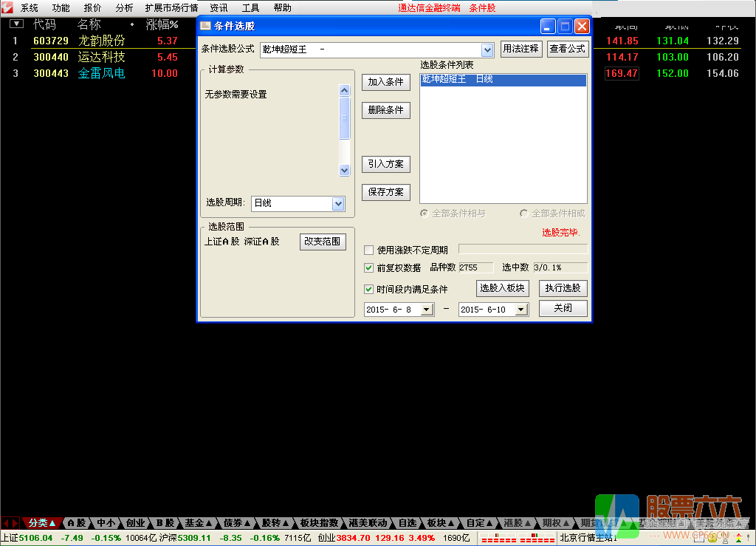Click the 执行选股 button
The image size is (756, 546).
click(x=563, y=288)
